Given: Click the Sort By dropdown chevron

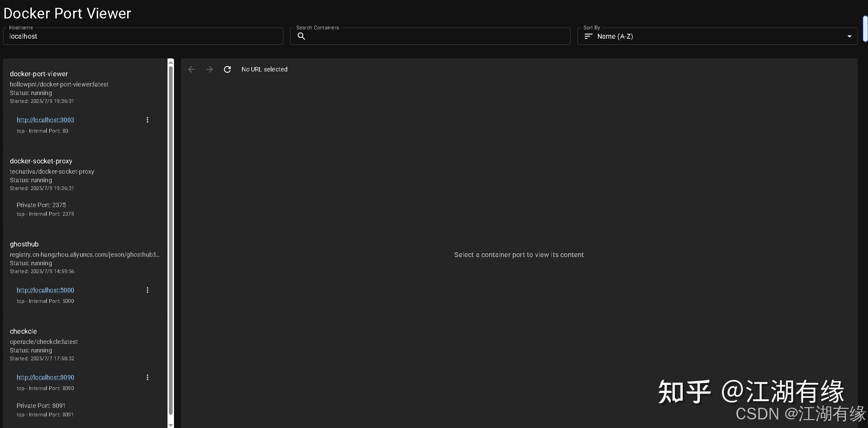Looking at the screenshot, I should 850,36.
